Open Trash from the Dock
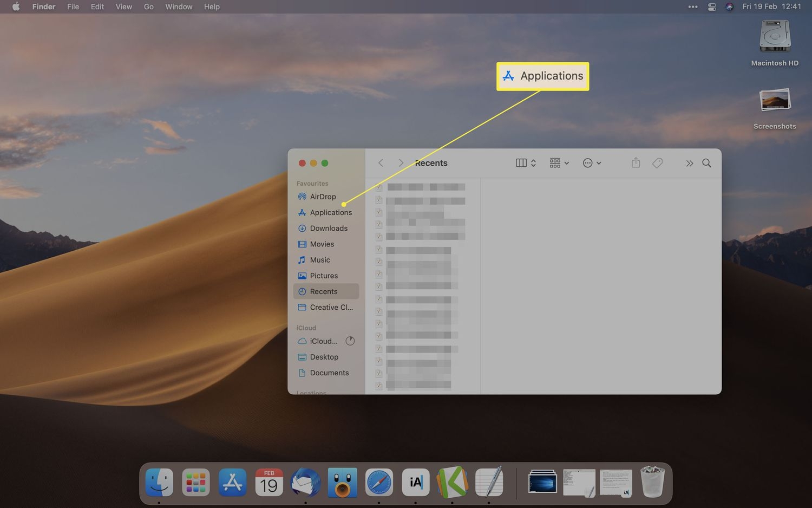This screenshot has height=508, width=812. [x=652, y=482]
